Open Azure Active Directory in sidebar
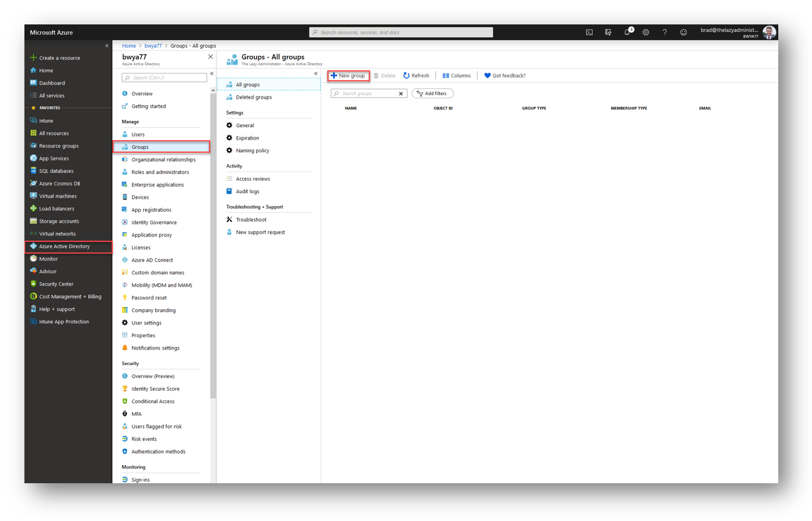 pos(69,247)
